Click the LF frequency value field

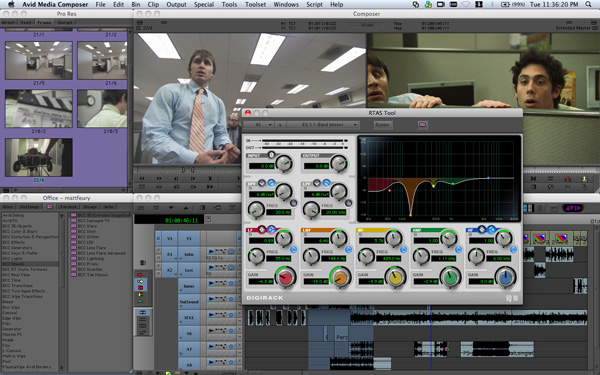coord(279,259)
